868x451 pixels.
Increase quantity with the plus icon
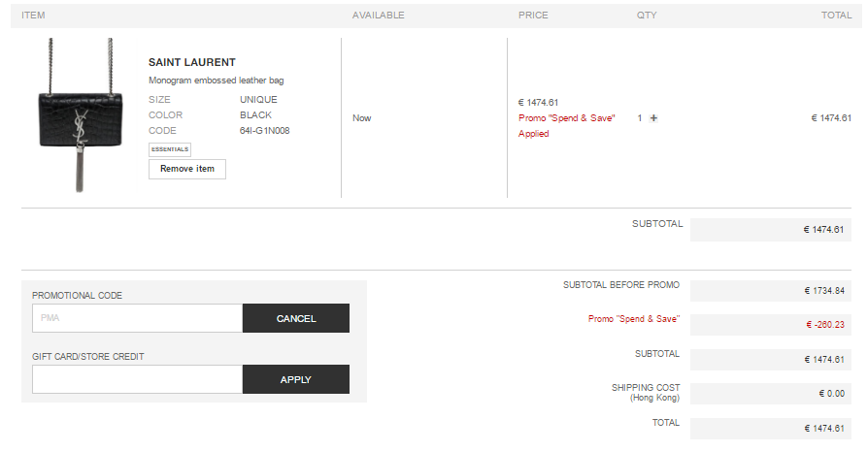653,118
